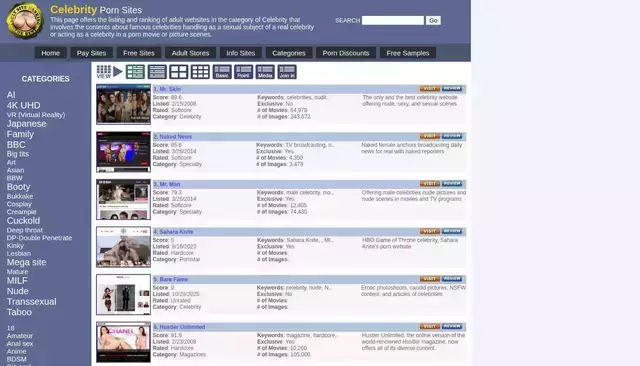
Task: Click the orange Visit icon for Sahara Knite
Action: pos(430,231)
